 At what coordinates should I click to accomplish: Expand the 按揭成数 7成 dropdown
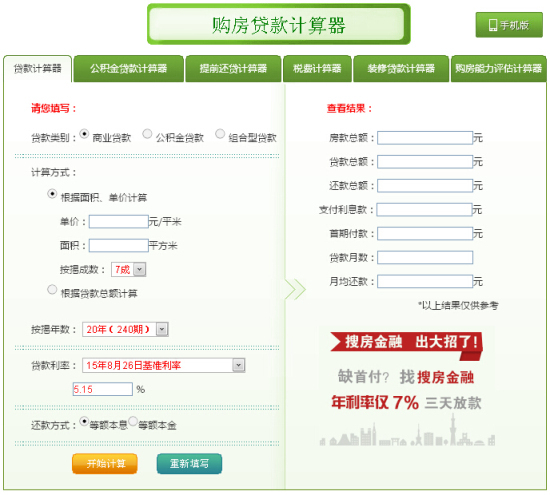coord(128,270)
